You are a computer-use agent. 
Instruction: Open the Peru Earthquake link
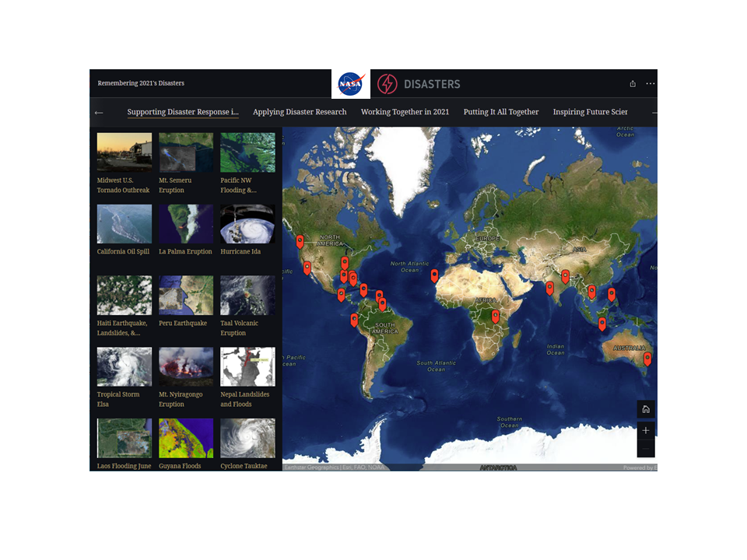click(183, 324)
